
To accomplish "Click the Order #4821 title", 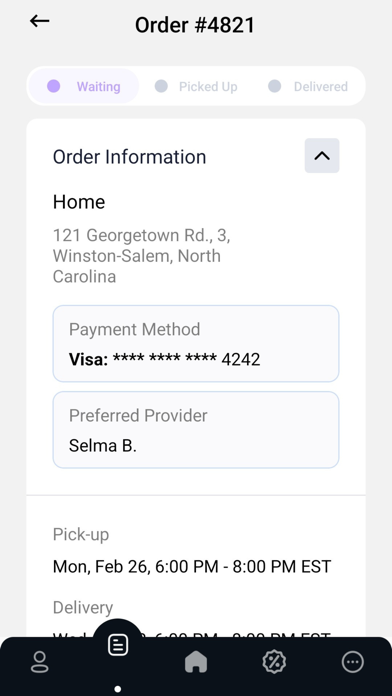I will click(x=195, y=25).
